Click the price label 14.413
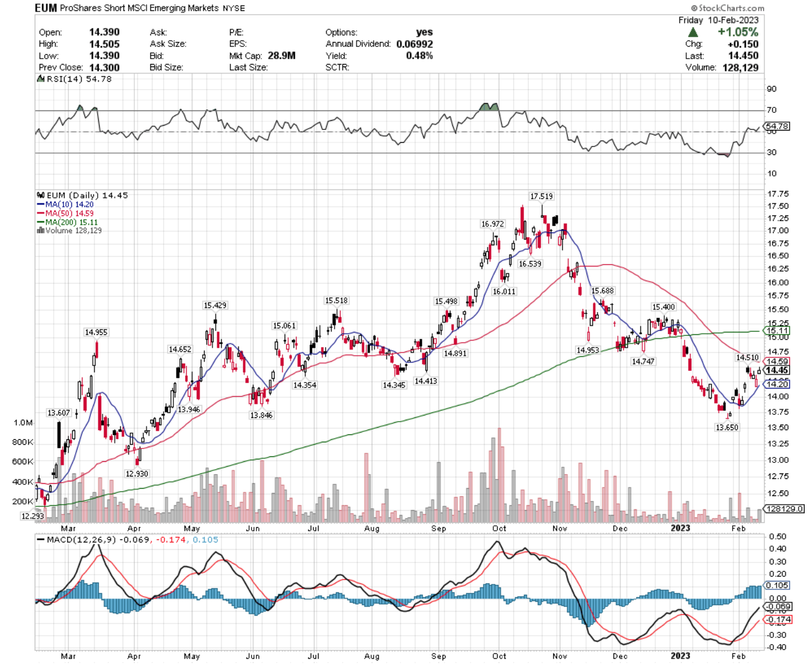The image size is (812, 665). (426, 381)
